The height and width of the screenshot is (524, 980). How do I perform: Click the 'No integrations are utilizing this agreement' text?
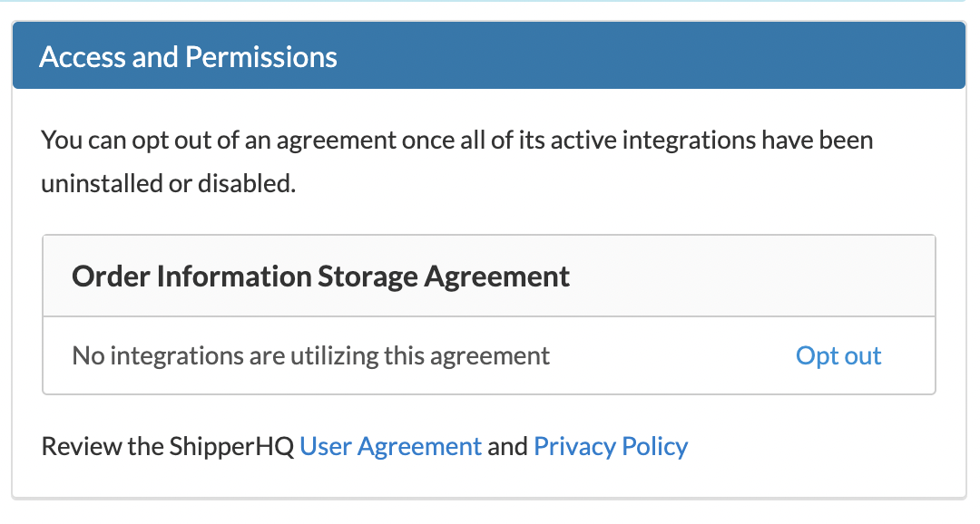(x=310, y=355)
